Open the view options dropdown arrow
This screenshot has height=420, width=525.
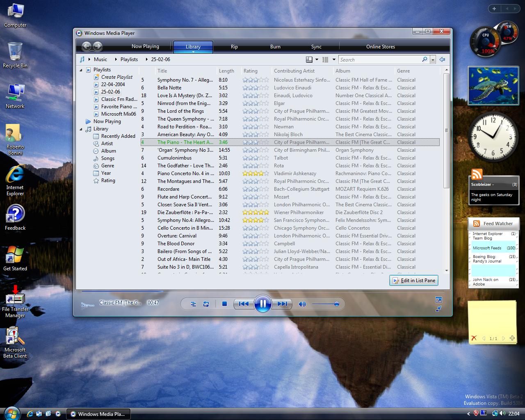point(334,59)
